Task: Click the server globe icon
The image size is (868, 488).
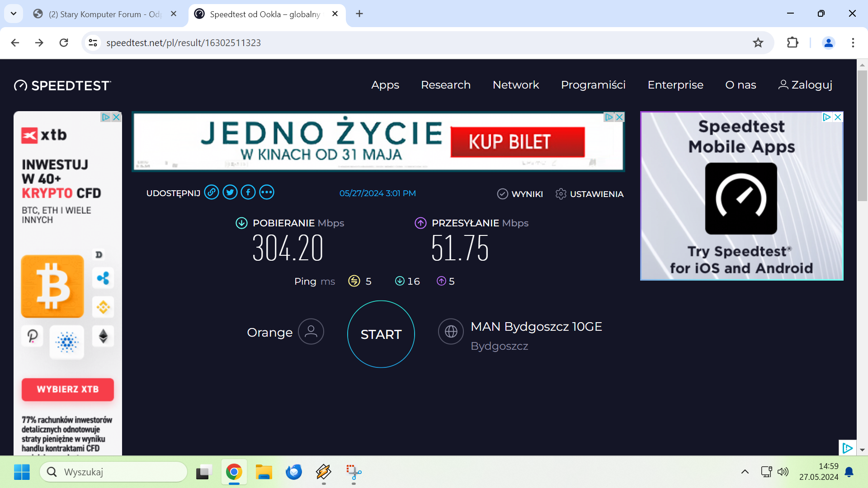Action: pyautogui.click(x=451, y=332)
